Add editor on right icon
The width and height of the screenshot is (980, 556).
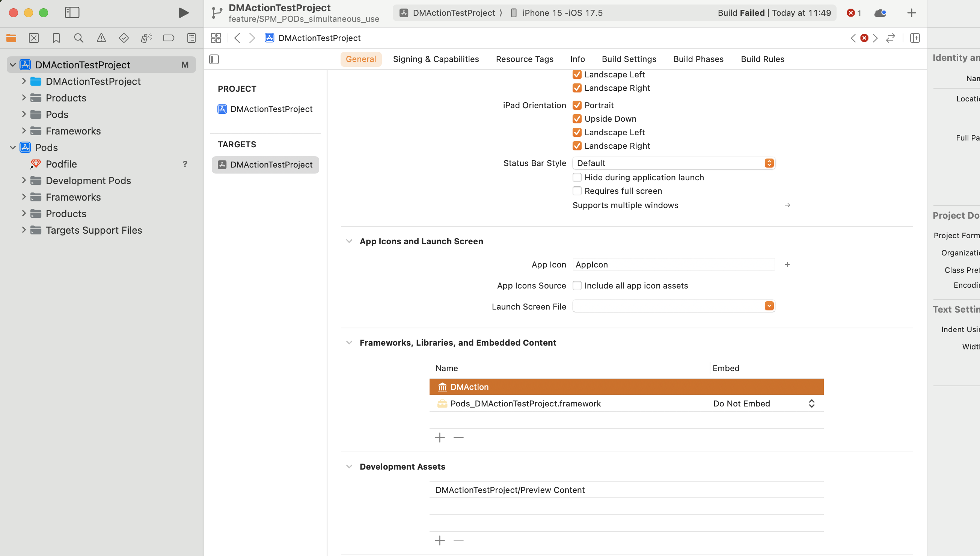[x=915, y=38]
